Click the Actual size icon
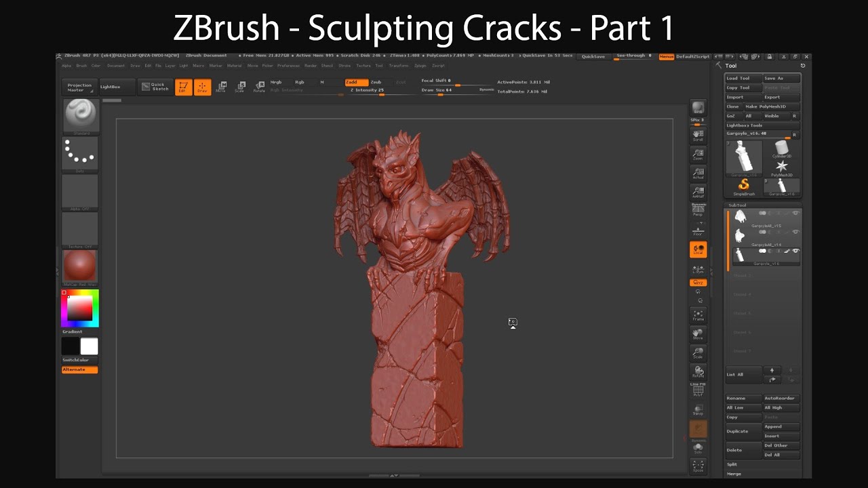 click(698, 174)
